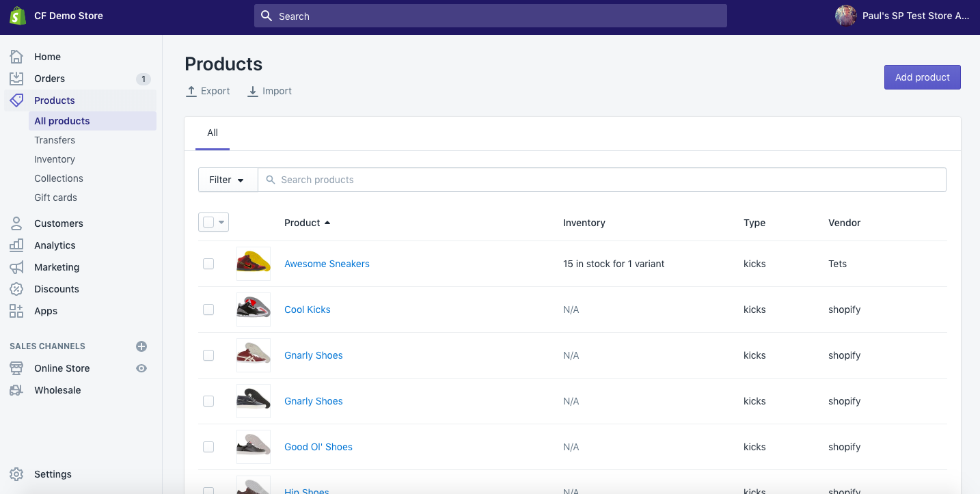Click the Shopify bag logo
The height and width of the screenshot is (494, 980).
[x=18, y=16]
